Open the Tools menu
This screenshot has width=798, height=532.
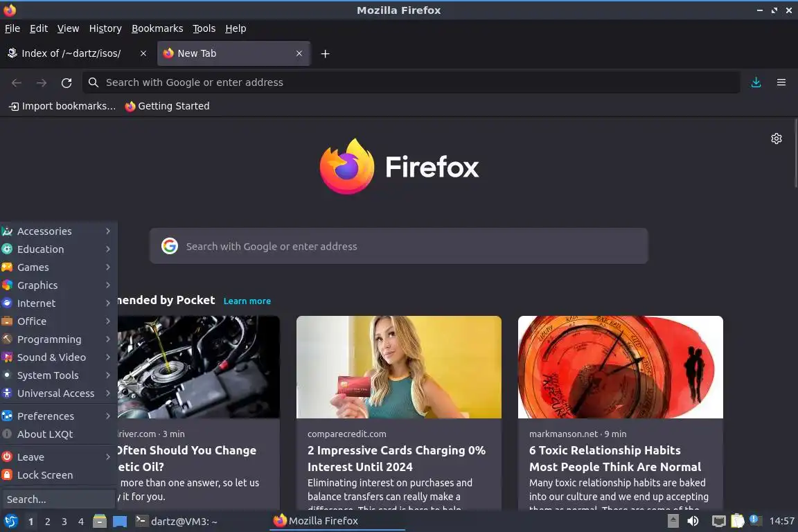[x=204, y=28]
